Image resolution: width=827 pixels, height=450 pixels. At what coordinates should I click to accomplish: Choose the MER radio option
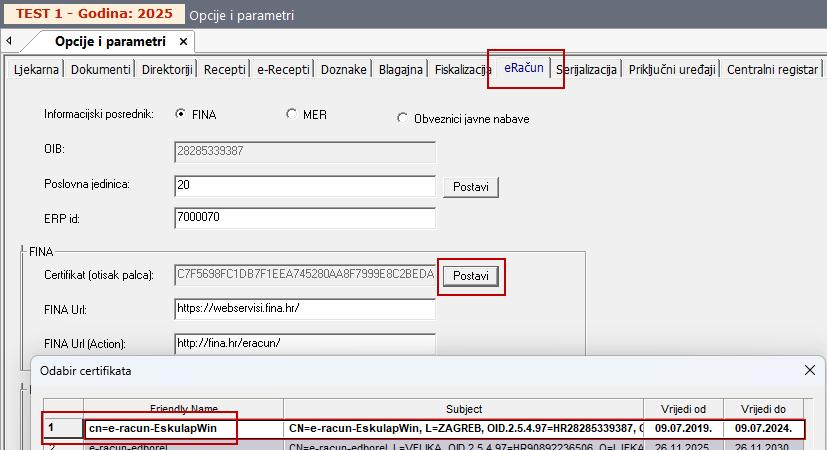(292, 114)
